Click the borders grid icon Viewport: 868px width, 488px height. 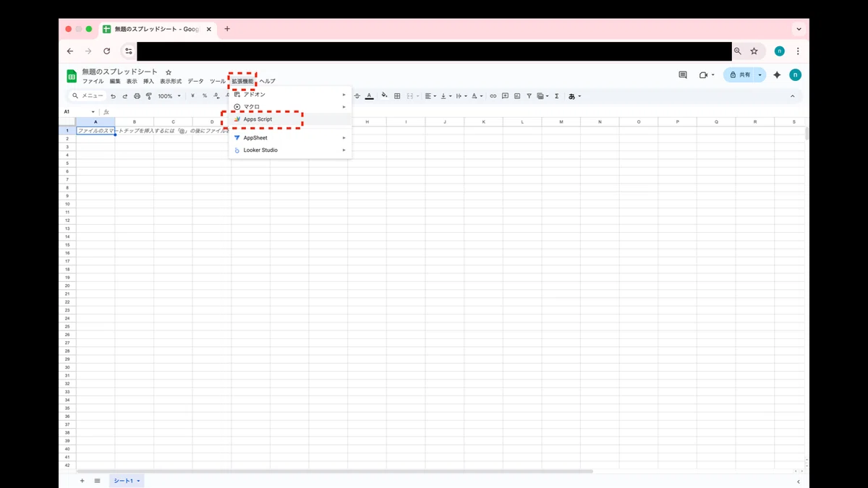pyautogui.click(x=397, y=96)
